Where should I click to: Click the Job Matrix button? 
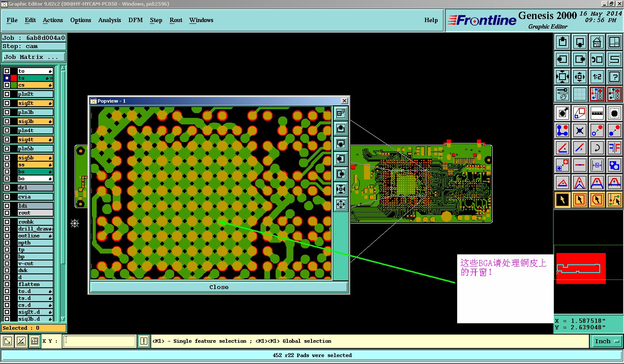click(34, 57)
